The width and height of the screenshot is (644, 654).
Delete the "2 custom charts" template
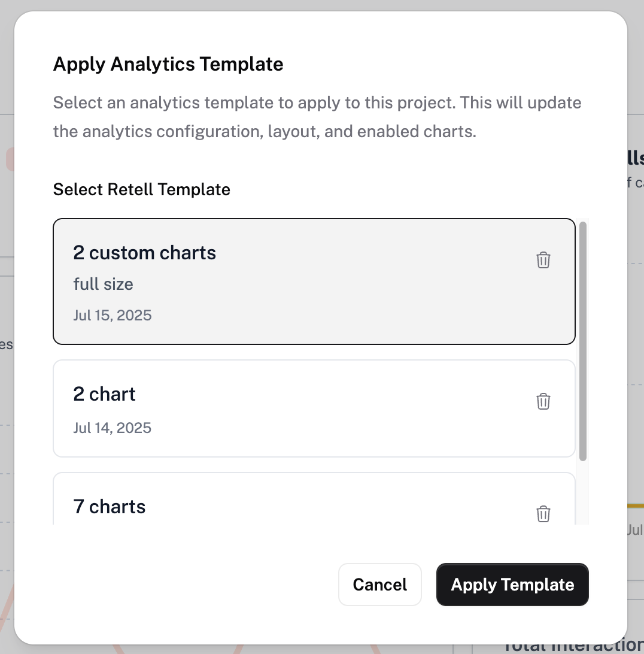pos(543,260)
